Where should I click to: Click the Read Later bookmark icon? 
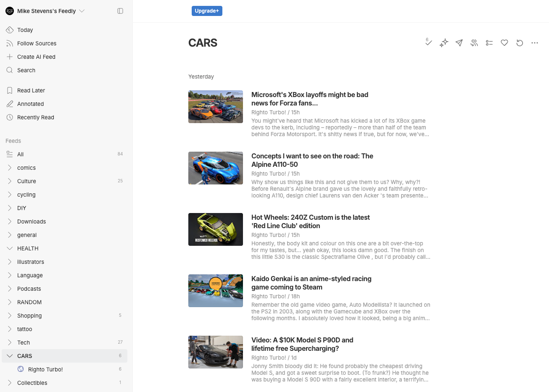(10, 90)
